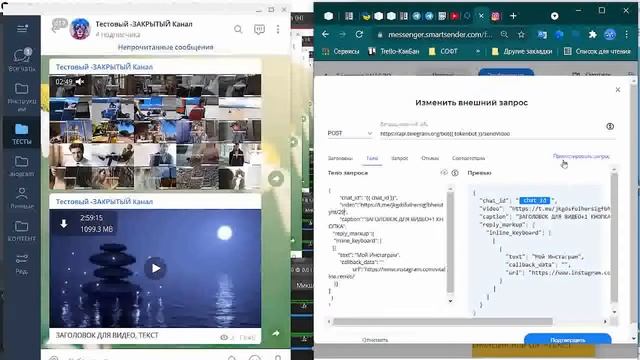The width and height of the screenshot is (640, 360).
Task: Click the 'Отменить' button
Action: (x=375, y=340)
